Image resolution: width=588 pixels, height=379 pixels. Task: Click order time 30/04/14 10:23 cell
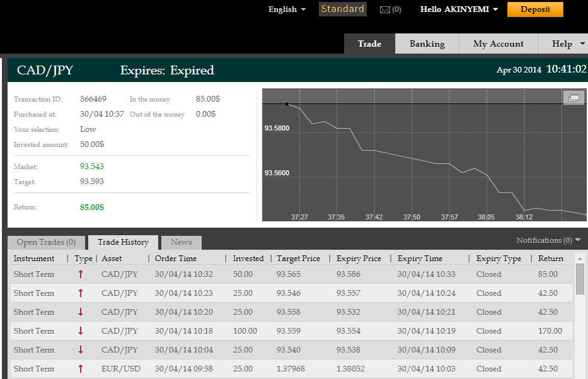pyautogui.click(x=184, y=293)
